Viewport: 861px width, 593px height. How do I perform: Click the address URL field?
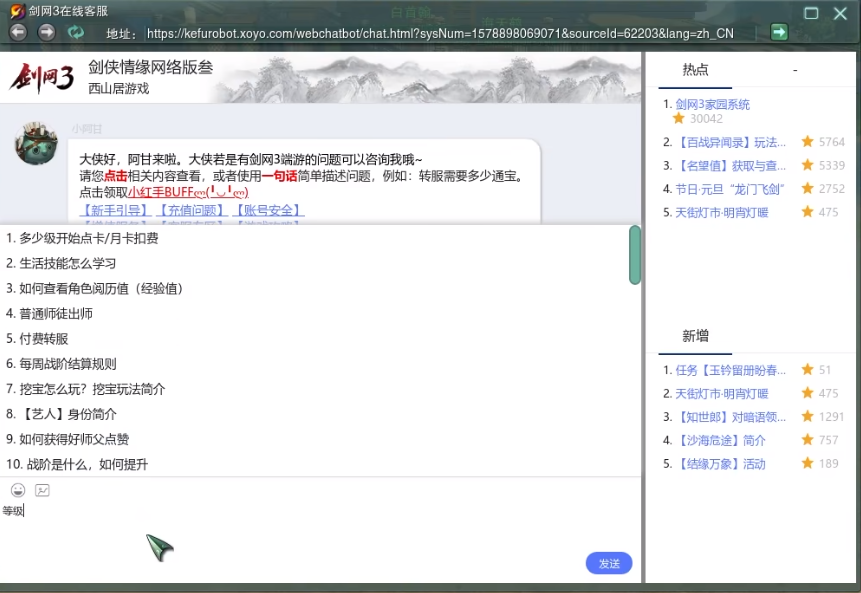pos(440,33)
